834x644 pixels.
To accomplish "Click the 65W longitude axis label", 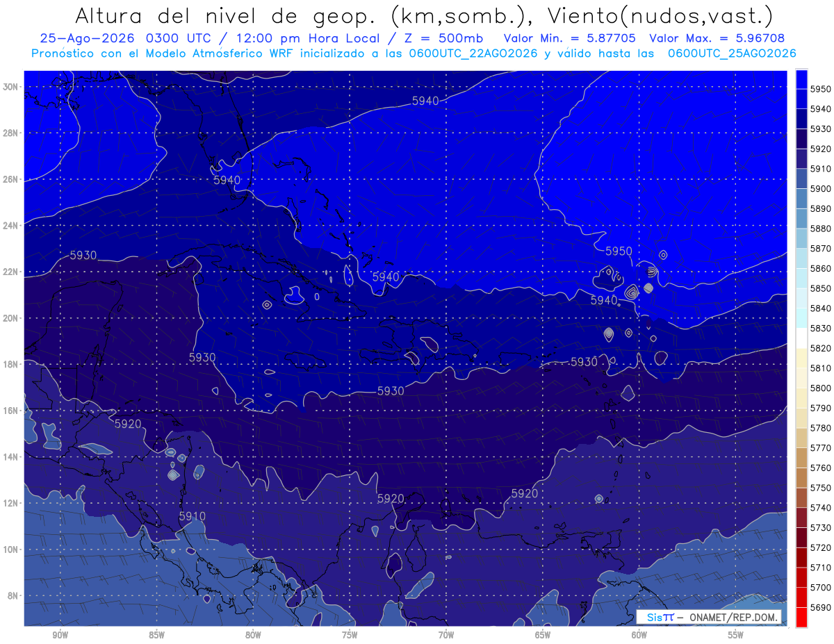I will (x=543, y=636).
